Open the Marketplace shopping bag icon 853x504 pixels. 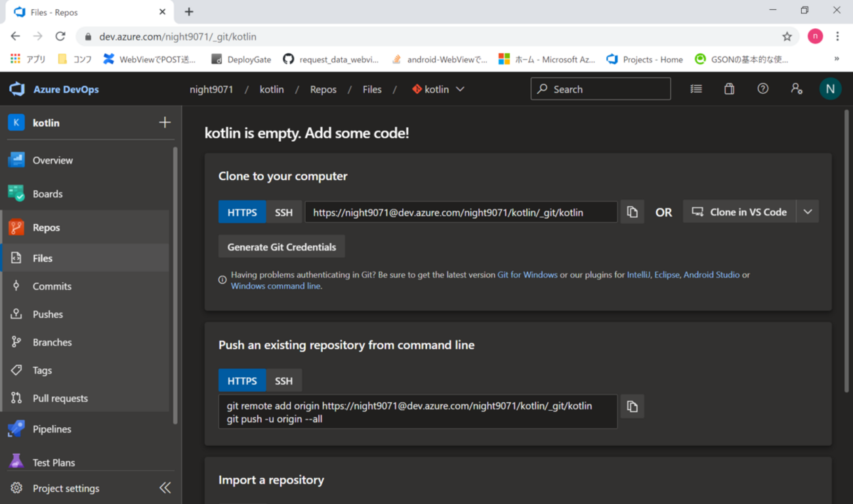coord(729,89)
